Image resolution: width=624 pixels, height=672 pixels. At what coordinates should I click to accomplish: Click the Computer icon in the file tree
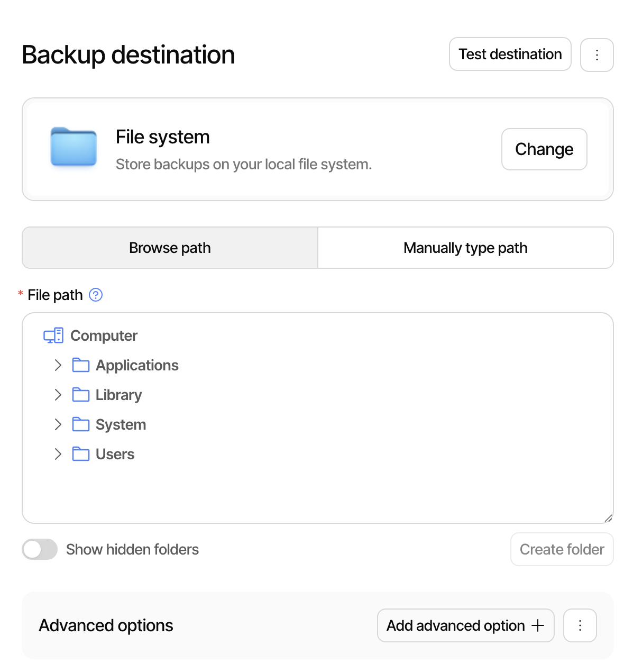click(x=52, y=335)
